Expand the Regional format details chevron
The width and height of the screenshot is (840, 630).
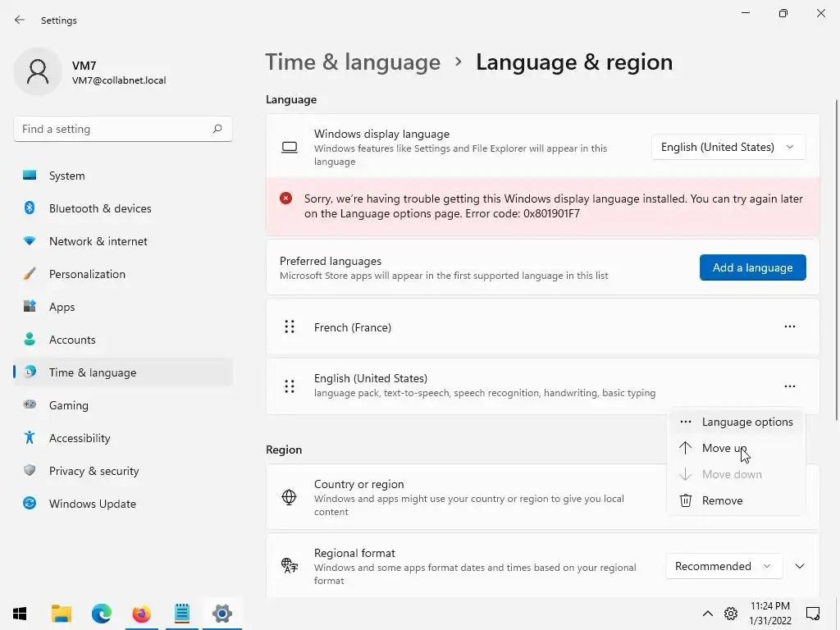point(800,566)
